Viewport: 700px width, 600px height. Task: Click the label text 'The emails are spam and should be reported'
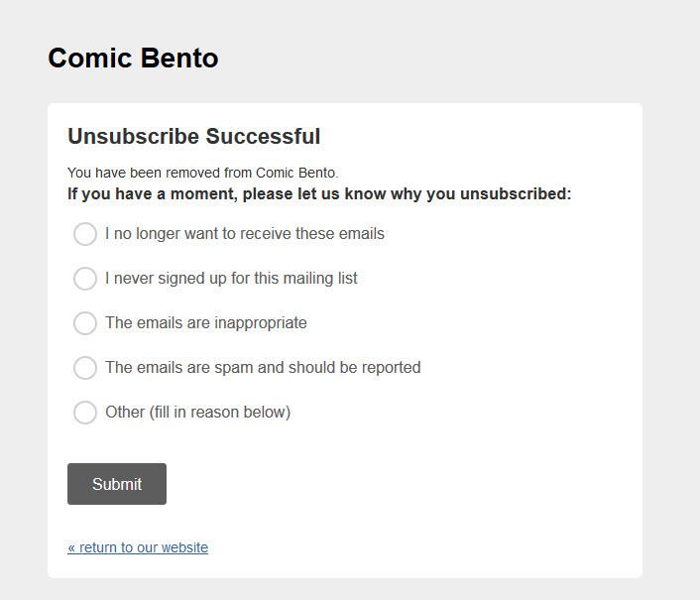tap(263, 368)
